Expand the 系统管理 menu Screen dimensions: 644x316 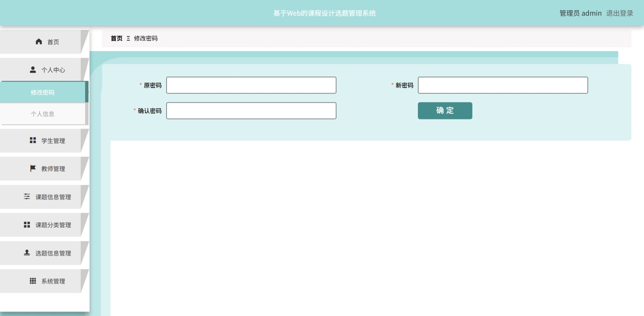[44, 281]
